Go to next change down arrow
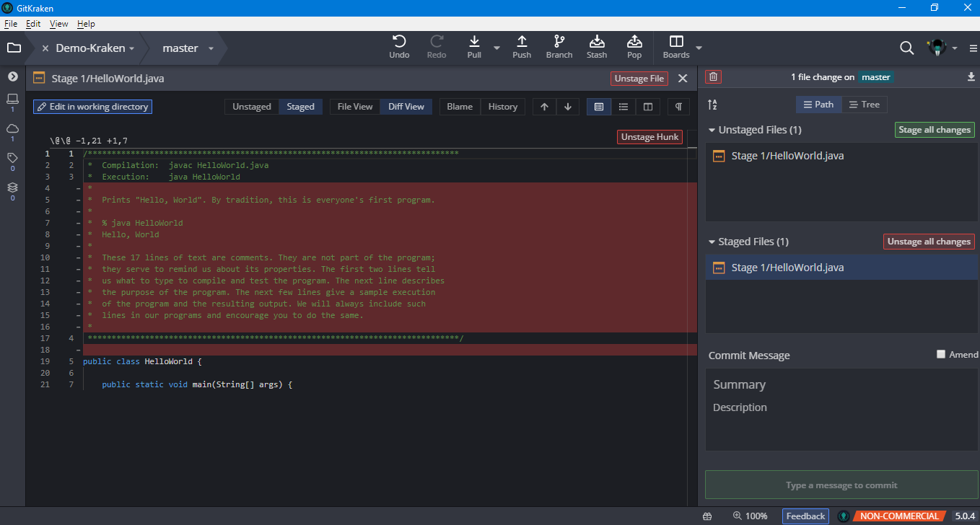 coord(568,107)
